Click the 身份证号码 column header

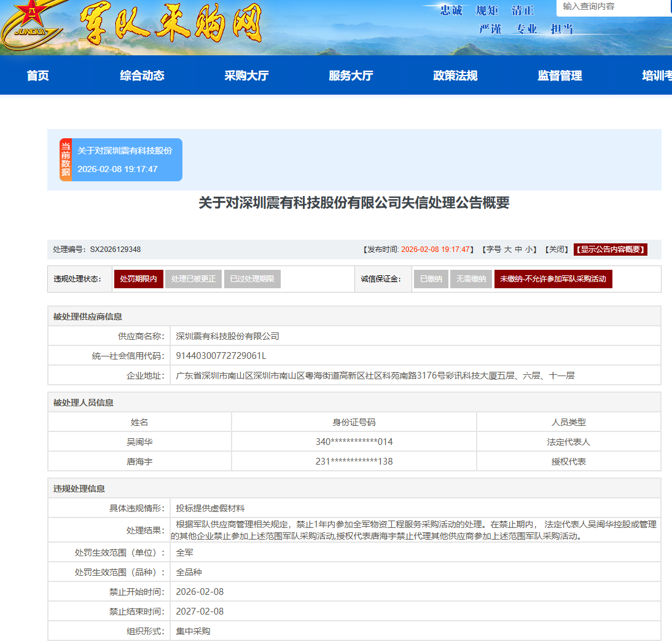tap(354, 422)
